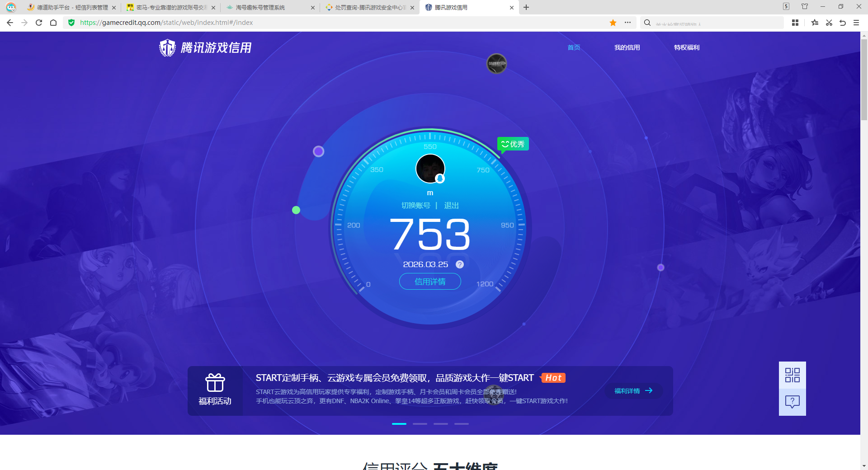Image resolution: width=868 pixels, height=470 pixels.
Task: Select the 特权福利 navigation item
Action: click(x=686, y=47)
